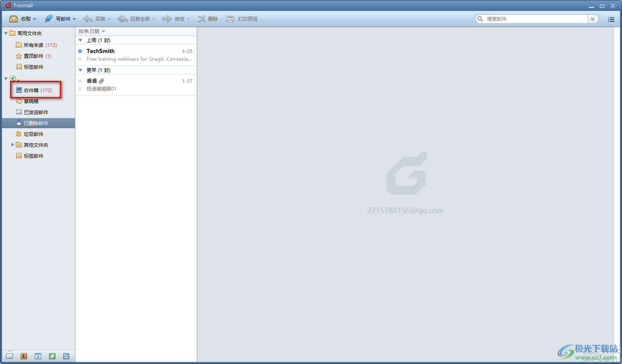Screen dimensions: 622x364
Task: Open the 收件箱 (172) inbox
Action: point(34,90)
